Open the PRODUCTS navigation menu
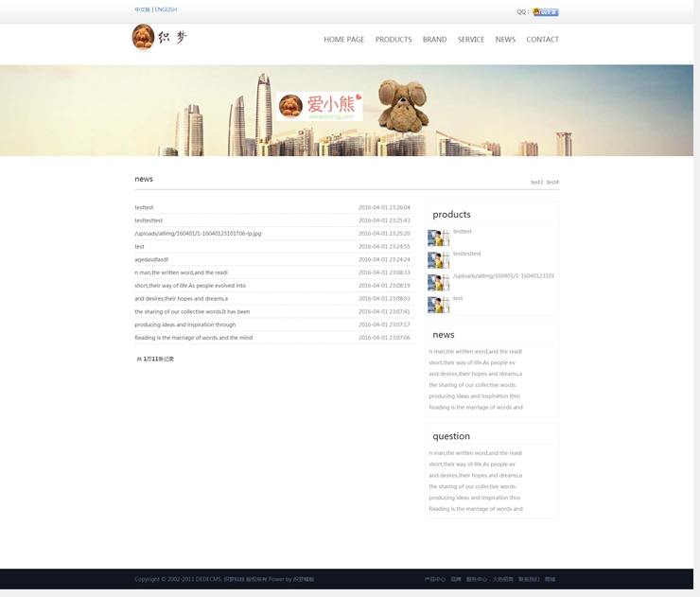700x597 pixels. [x=393, y=40]
